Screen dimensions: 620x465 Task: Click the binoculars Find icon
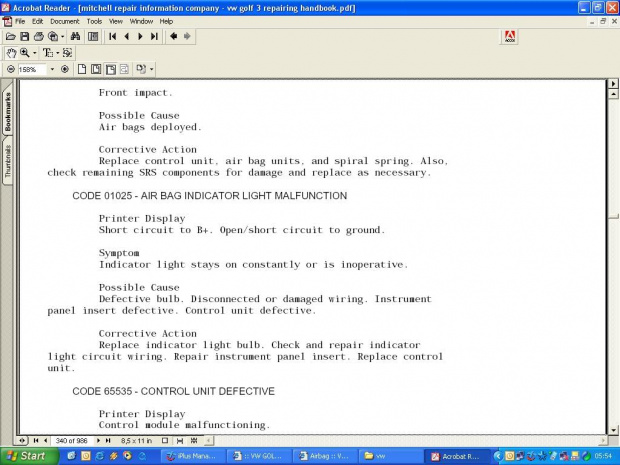(x=75, y=37)
